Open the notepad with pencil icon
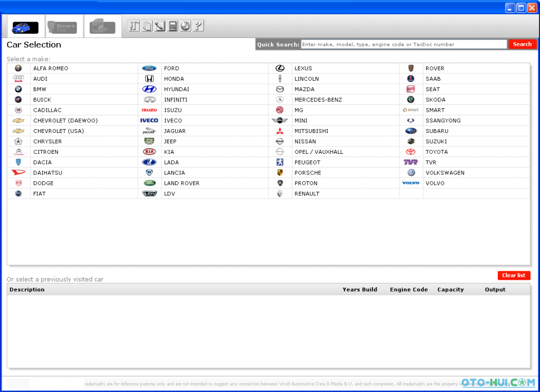This screenshot has height=392, width=540. tap(160, 26)
